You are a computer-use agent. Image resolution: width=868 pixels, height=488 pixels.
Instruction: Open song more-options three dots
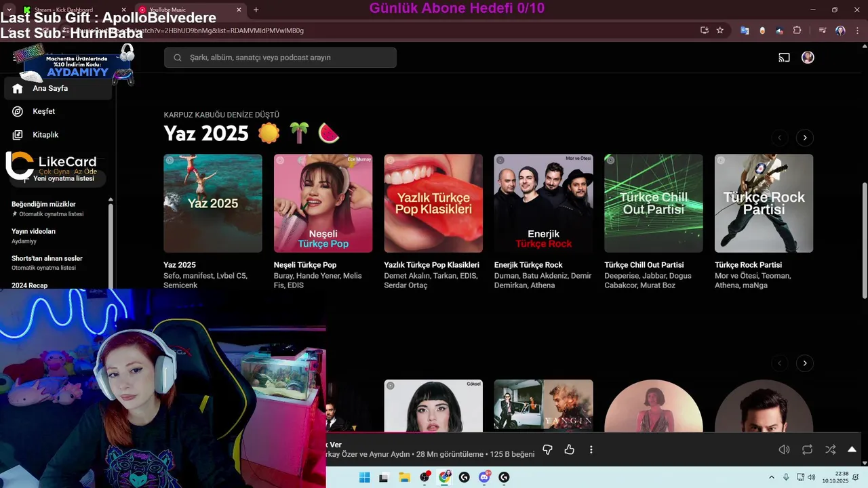pyautogui.click(x=591, y=449)
